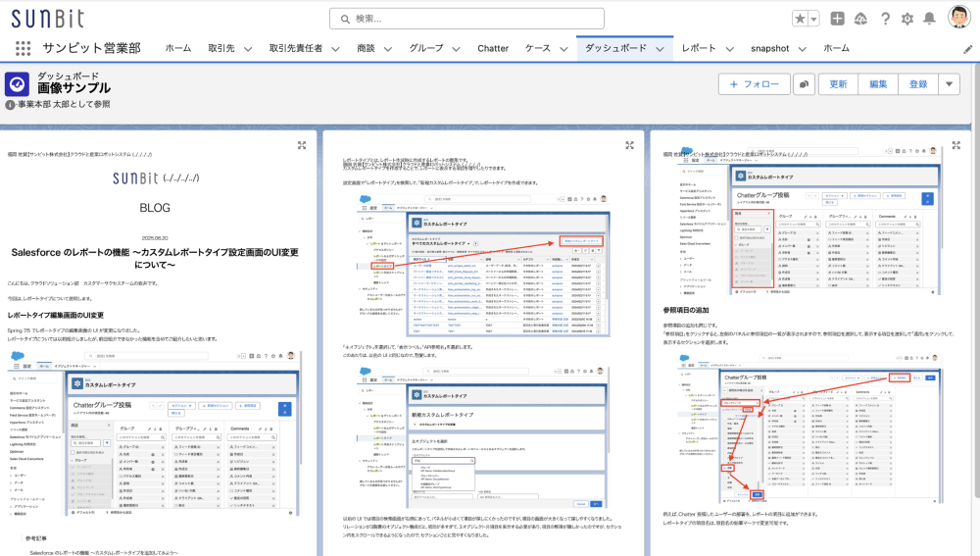Click into the 検索 search field
Screen dimensions: 980x556
(466, 19)
